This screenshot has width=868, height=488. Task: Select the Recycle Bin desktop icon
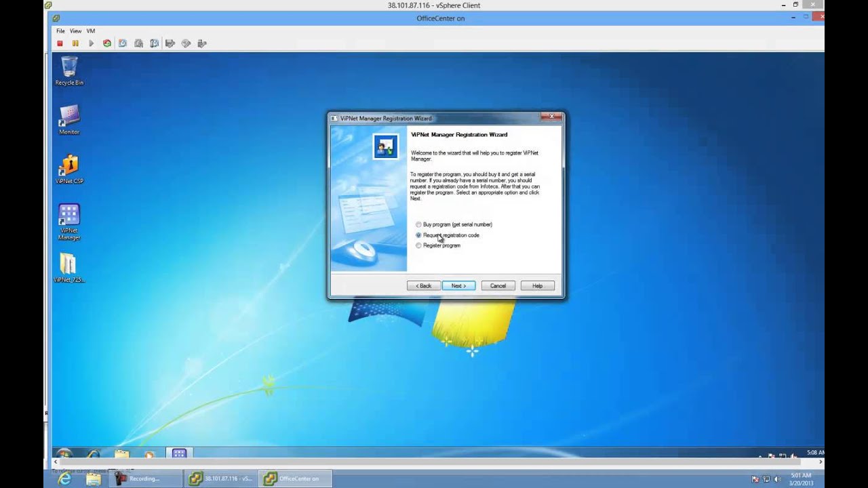point(69,71)
